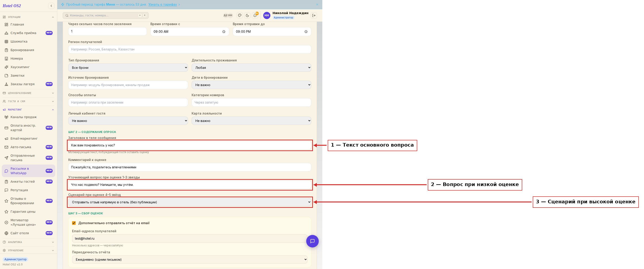Click the HH user avatar
The image size is (644, 269).
pos(267,15)
